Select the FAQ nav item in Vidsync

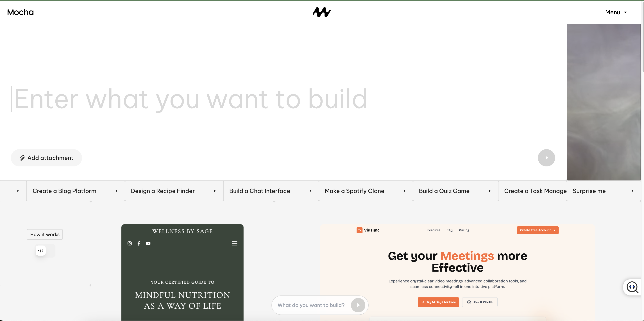(449, 230)
